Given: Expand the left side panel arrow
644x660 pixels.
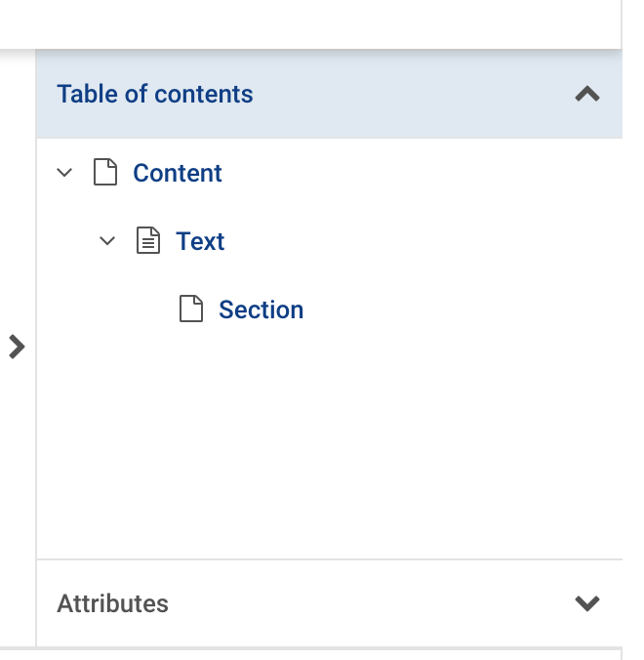Looking at the screenshot, I should click(x=17, y=347).
